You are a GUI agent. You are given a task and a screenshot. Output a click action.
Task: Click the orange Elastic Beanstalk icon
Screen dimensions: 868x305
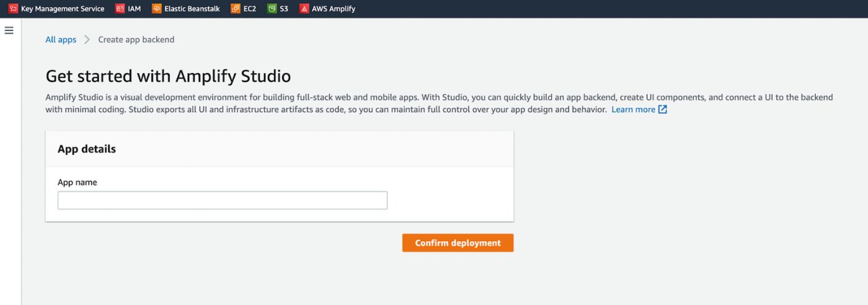[x=156, y=9]
